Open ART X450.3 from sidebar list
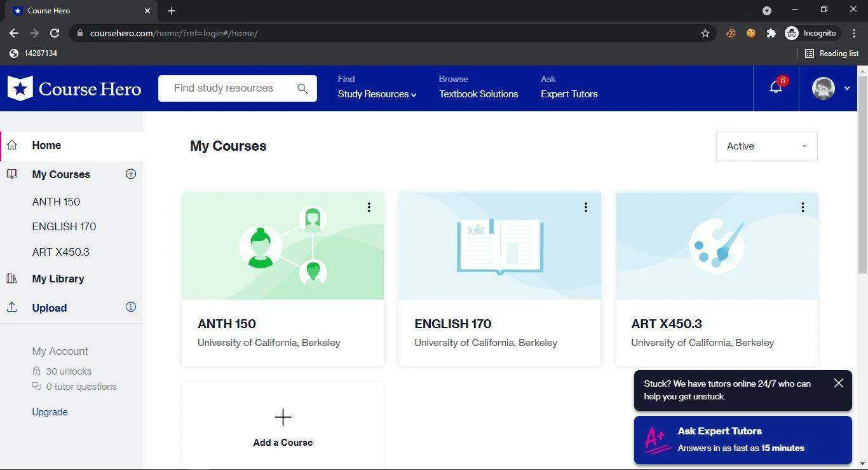 [60, 252]
